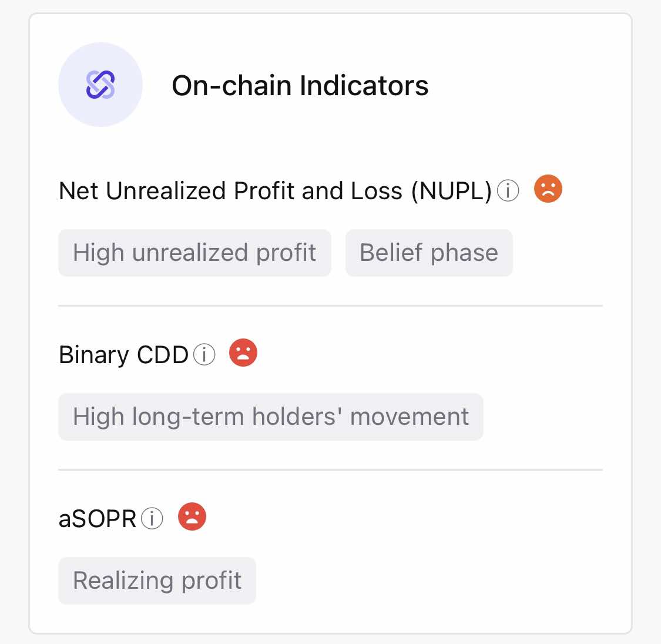Click the orange sad face next to NUPL

click(548, 189)
